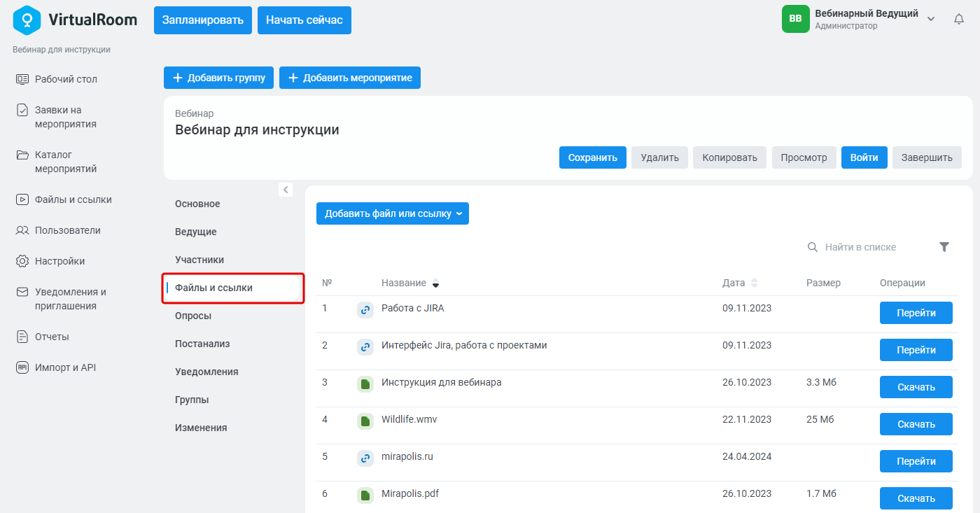
Task: Open Добавить файл или ссылку dropdown
Action: click(393, 213)
